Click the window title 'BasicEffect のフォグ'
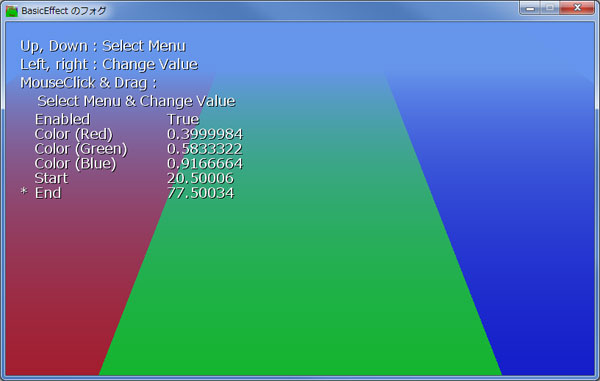The image size is (600, 381). tap(64, 11)
